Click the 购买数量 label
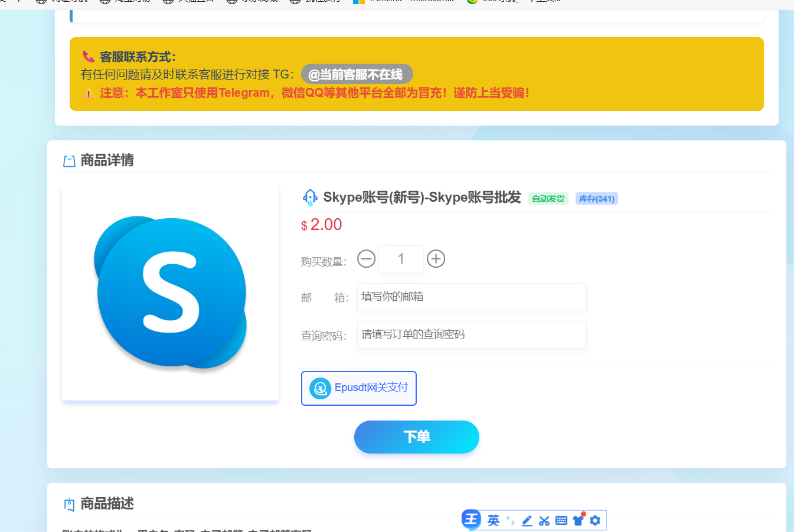 [324, 261]
